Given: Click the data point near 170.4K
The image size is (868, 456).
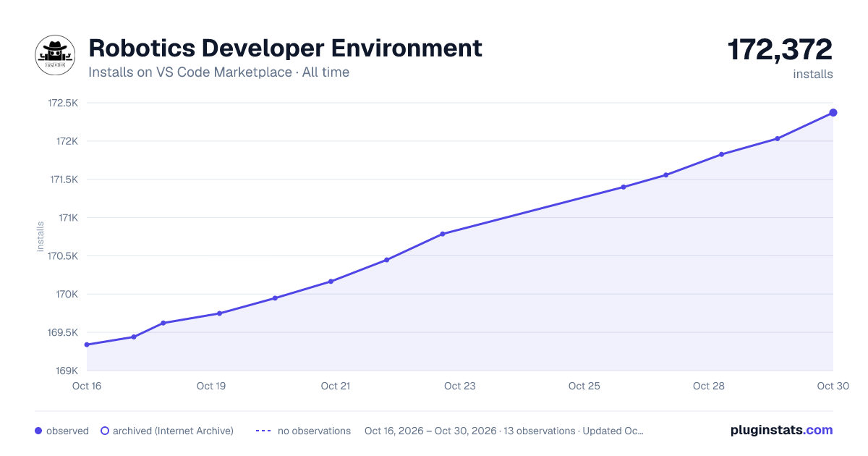Looking at the screenshot, I should (386, 260).
